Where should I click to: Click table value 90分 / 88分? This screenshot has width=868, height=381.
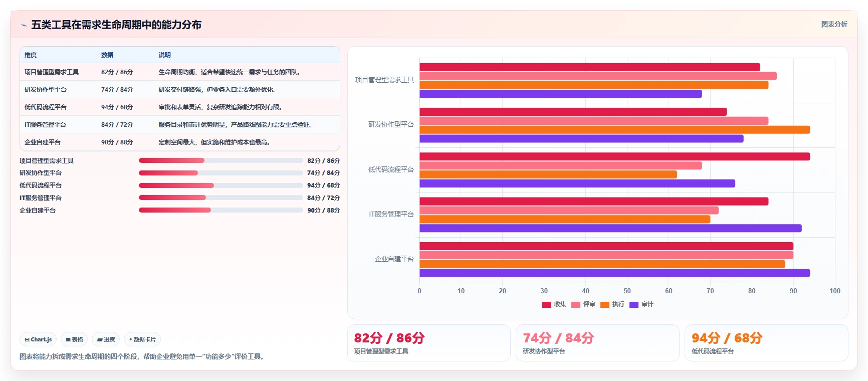click(117, 142)
